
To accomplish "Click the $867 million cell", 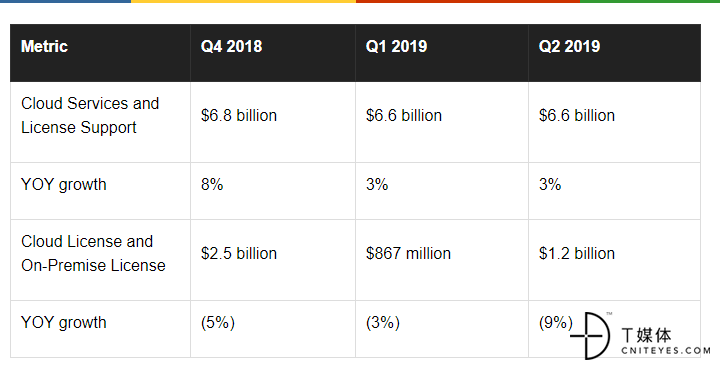I will (442, 260).
